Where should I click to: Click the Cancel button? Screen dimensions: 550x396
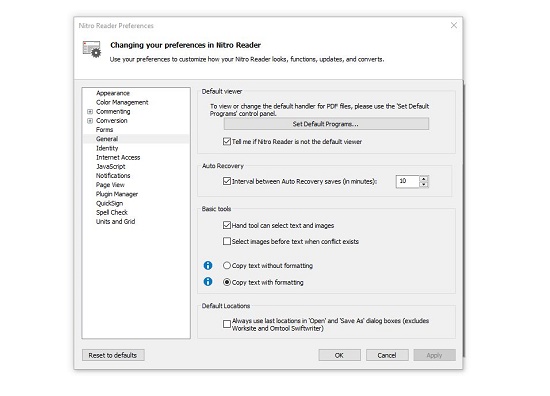tap(387, 355)
